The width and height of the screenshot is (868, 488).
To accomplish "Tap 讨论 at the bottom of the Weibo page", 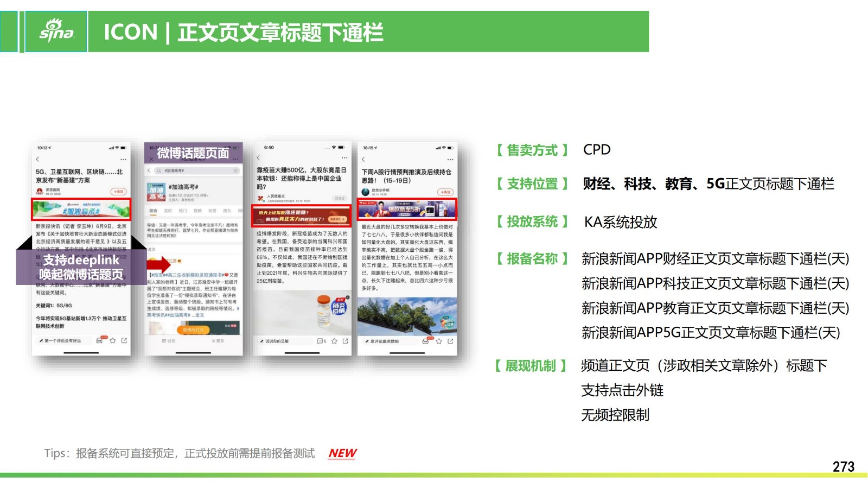I will pyautogui.click(x=169, y=341).
